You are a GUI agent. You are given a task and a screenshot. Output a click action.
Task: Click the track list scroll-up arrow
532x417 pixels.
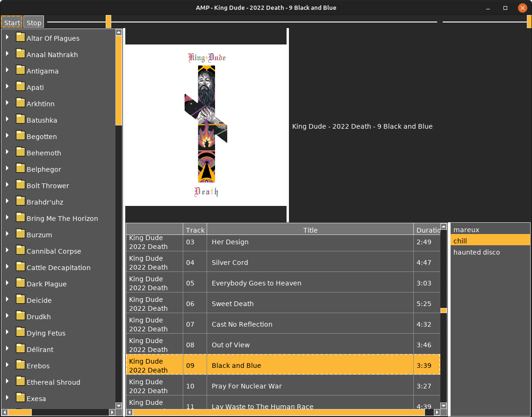444,227
